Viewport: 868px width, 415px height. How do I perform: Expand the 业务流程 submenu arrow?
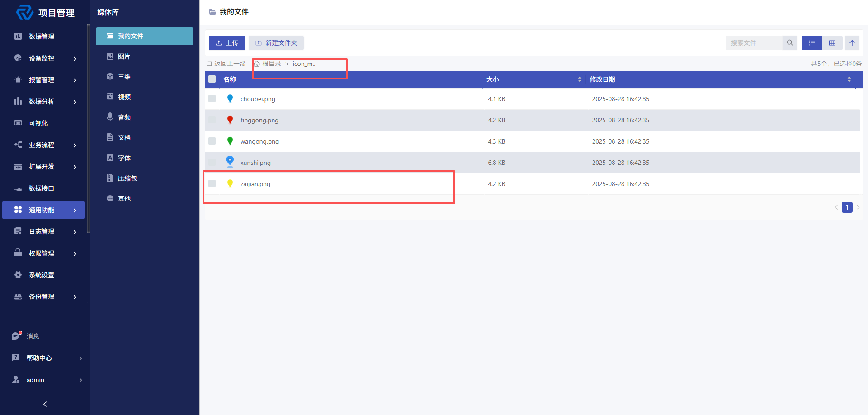75,145
